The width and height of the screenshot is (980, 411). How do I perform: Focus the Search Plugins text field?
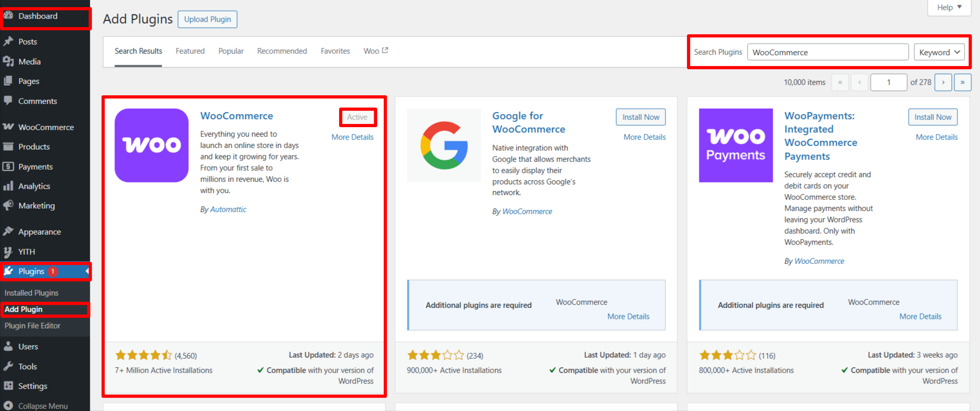[x=828, y=52]
